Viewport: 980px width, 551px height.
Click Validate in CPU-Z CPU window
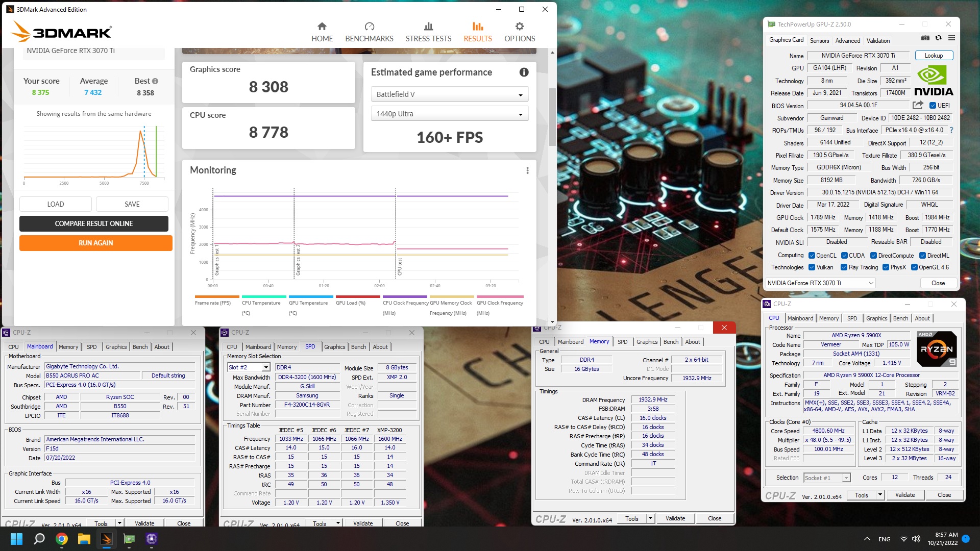coord(905,495)
